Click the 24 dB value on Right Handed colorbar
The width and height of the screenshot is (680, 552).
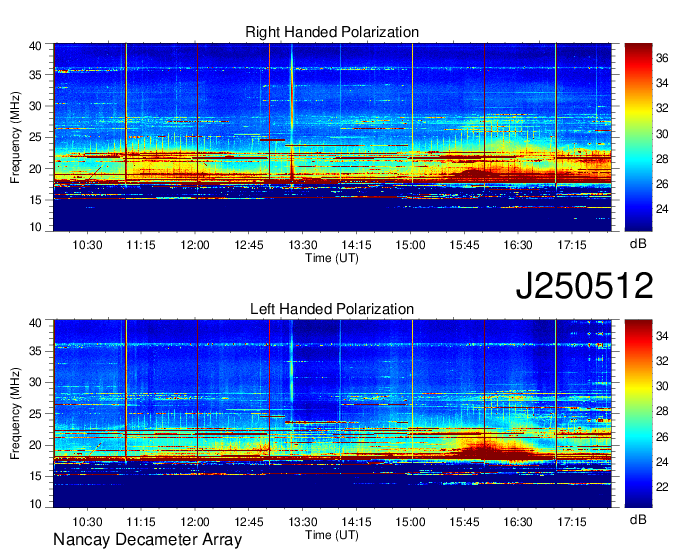[x=662, y=209]
